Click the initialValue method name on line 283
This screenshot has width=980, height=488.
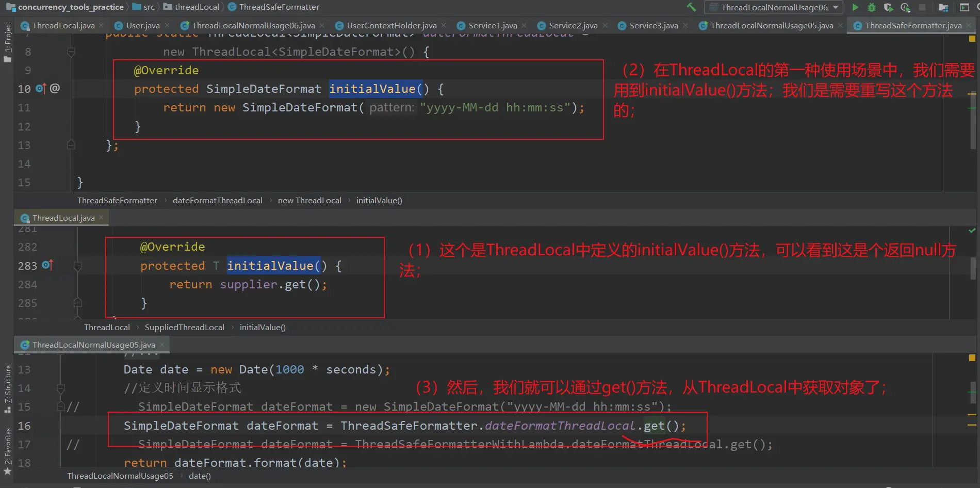click(270, 266)
